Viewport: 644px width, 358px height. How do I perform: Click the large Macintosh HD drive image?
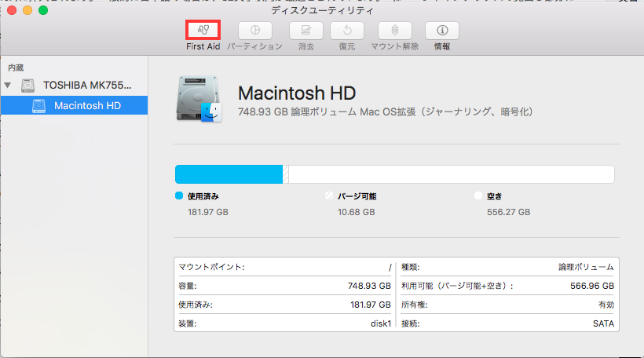click(x=199, y=99)
